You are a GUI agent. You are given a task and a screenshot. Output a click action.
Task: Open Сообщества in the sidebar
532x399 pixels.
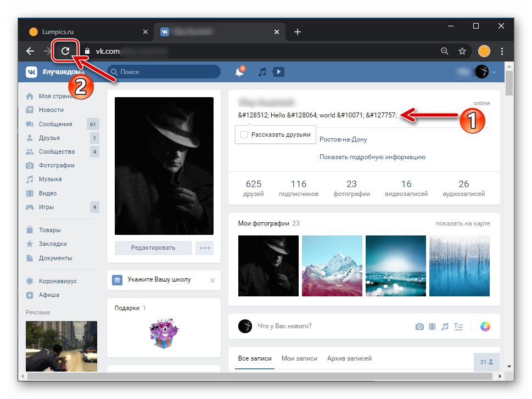pos(51,151)
